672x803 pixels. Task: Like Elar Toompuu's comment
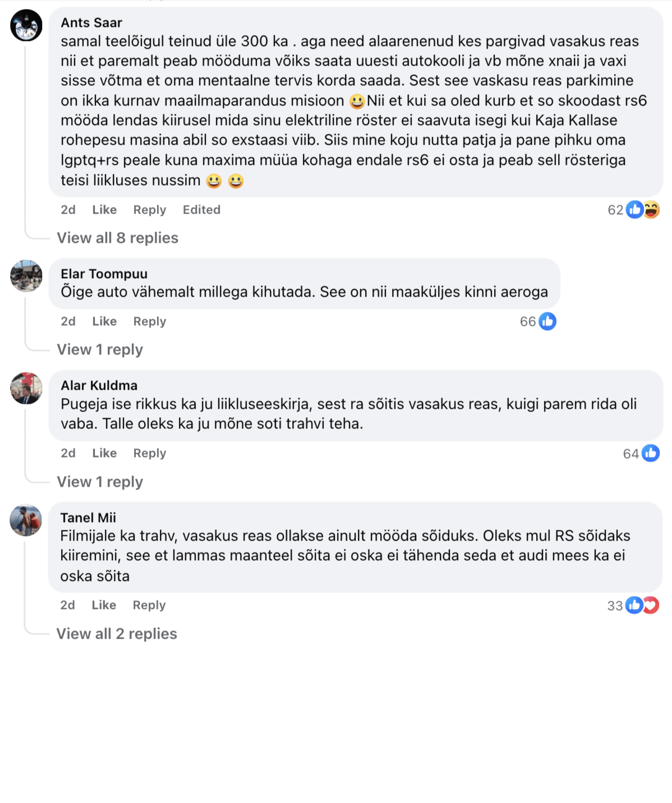tap(104, 321)
